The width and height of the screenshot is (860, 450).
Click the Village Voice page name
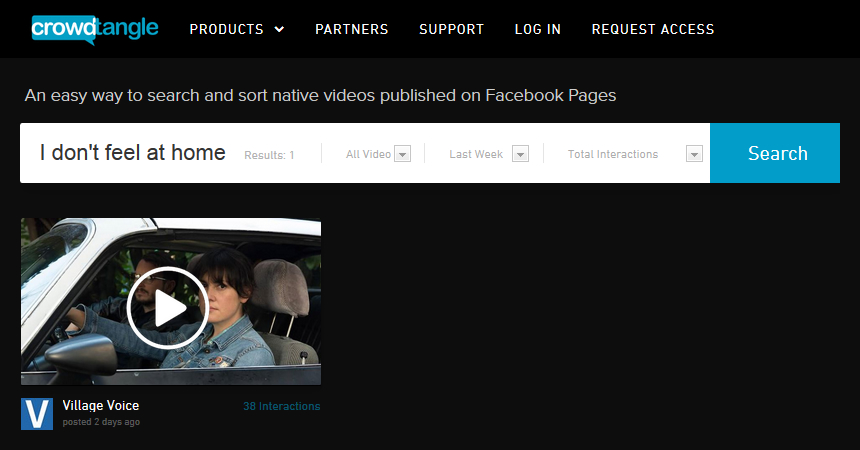click(100, 405)
